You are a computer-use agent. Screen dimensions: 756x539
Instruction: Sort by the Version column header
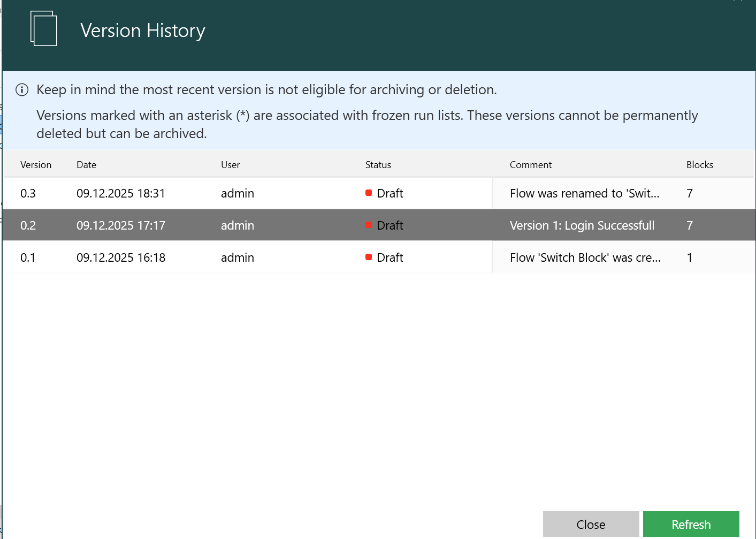pyautogui.click(x=36, y=165)
